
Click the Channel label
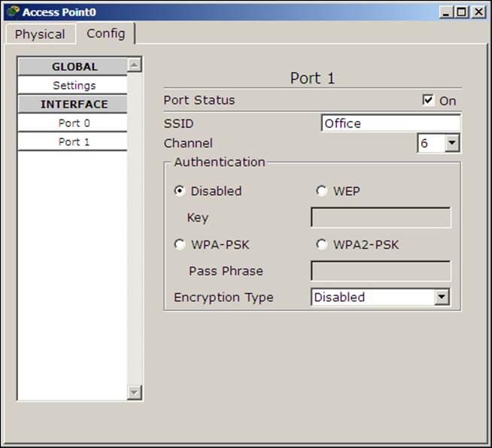188,144
